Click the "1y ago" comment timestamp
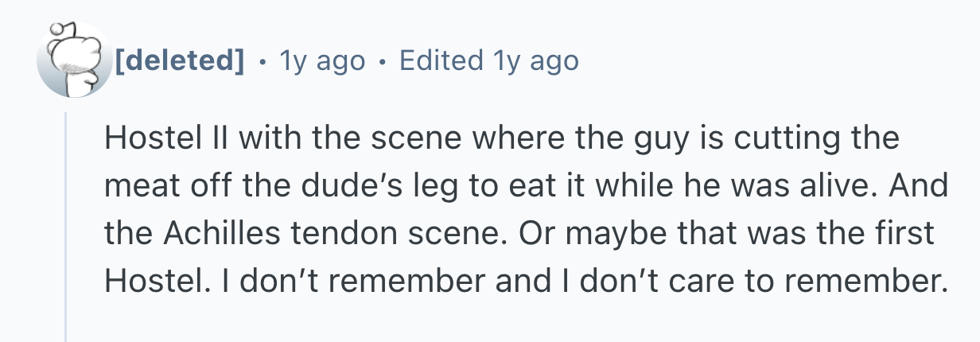 pos(322,60)
